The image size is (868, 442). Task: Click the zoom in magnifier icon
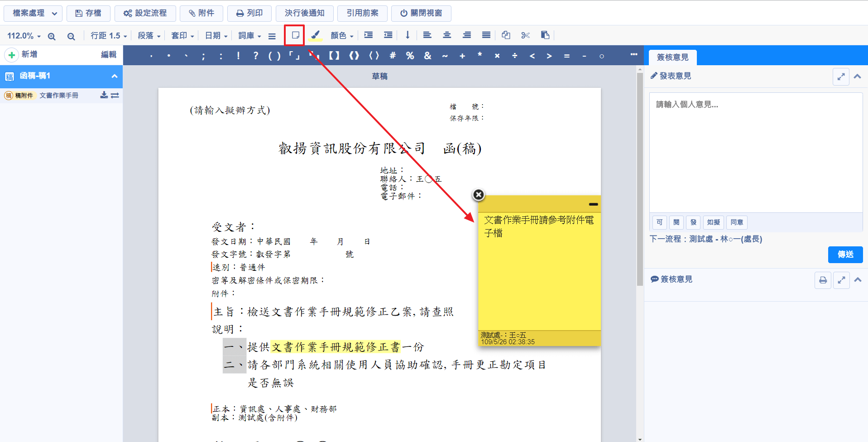(x=52, y=36)
